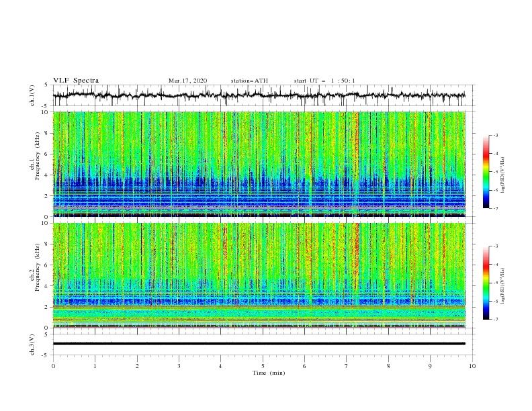
Task: Click the "9" tick label on the Time axis
Action: pyautogui.click(x=430, y=366)
